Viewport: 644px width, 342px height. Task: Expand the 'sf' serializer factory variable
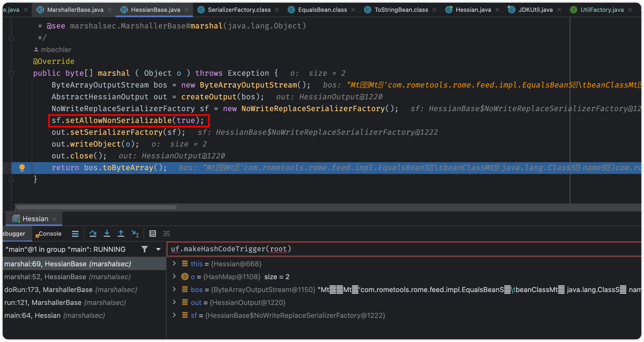click(x=174, y=315)
